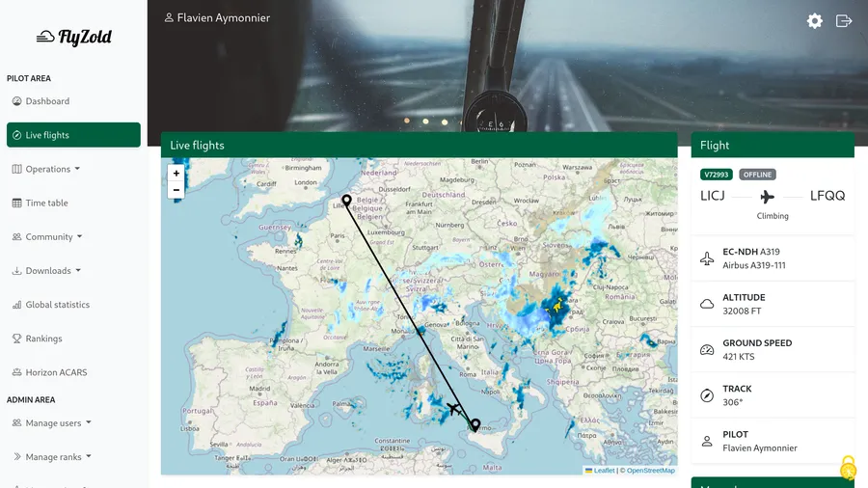Open the OpenStreetMap attribution link
Screen dimensions: 868x488
(650, 471)
